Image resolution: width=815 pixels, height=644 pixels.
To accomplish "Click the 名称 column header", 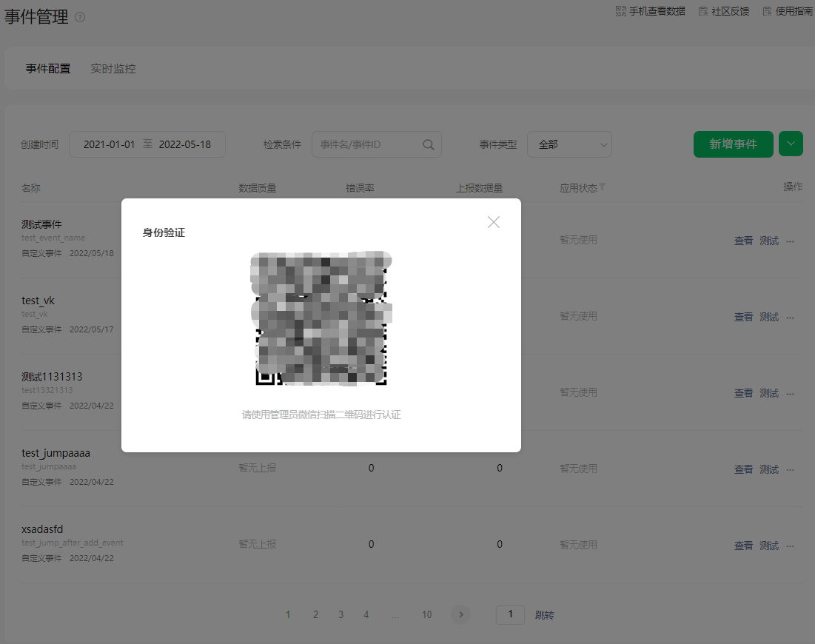I will [x=30, y=188].
